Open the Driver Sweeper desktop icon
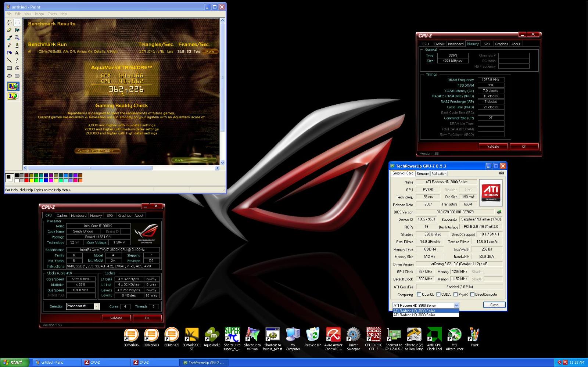Viewport: 588px width, 367px height. click(353, 339)
